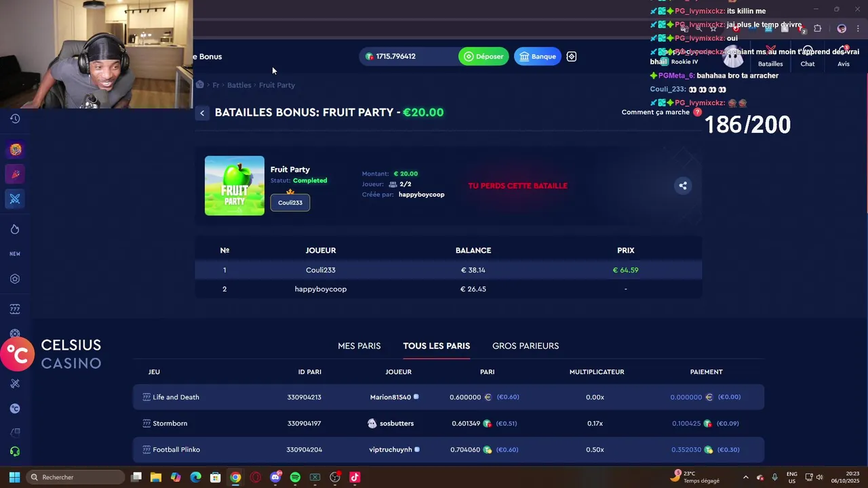Switch to MES PARIS tab
Viewport: 868px width, 488px height.
[x=359, y=346]
